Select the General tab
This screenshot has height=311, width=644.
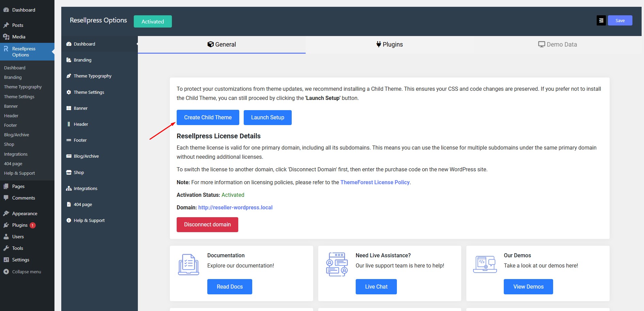pos(222,45)
